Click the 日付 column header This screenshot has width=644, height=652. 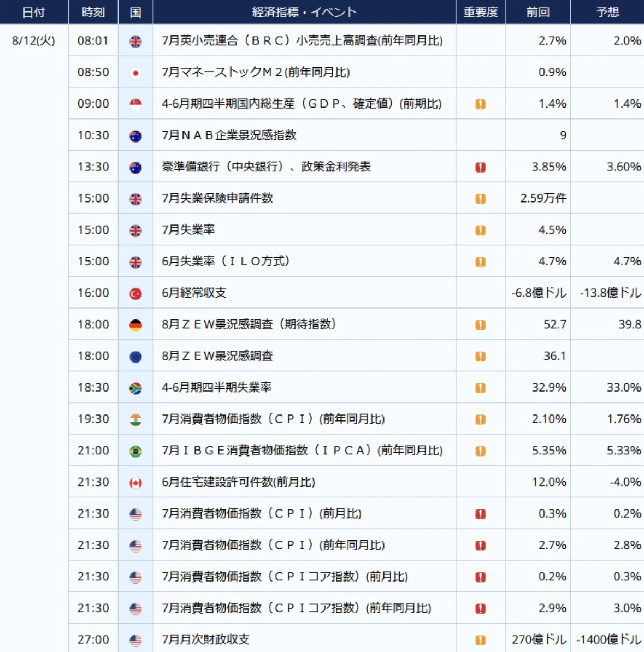34,12
